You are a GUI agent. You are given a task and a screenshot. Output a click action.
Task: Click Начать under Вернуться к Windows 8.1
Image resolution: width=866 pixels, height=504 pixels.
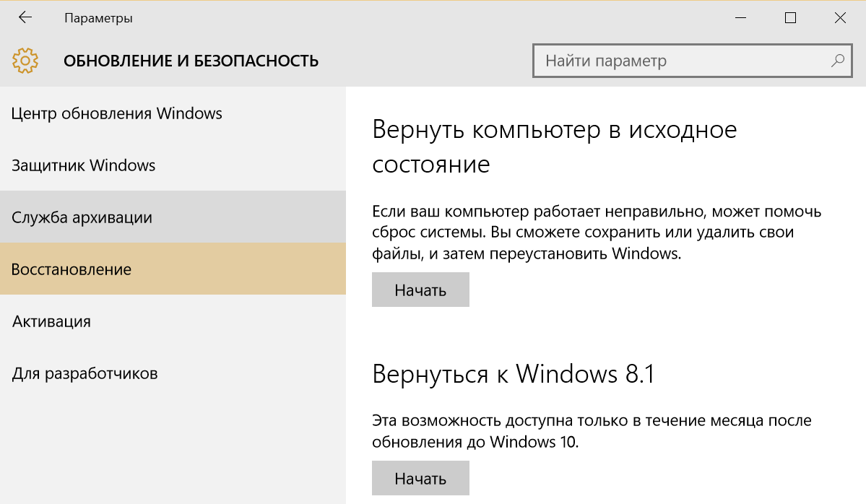coord(420,478)
